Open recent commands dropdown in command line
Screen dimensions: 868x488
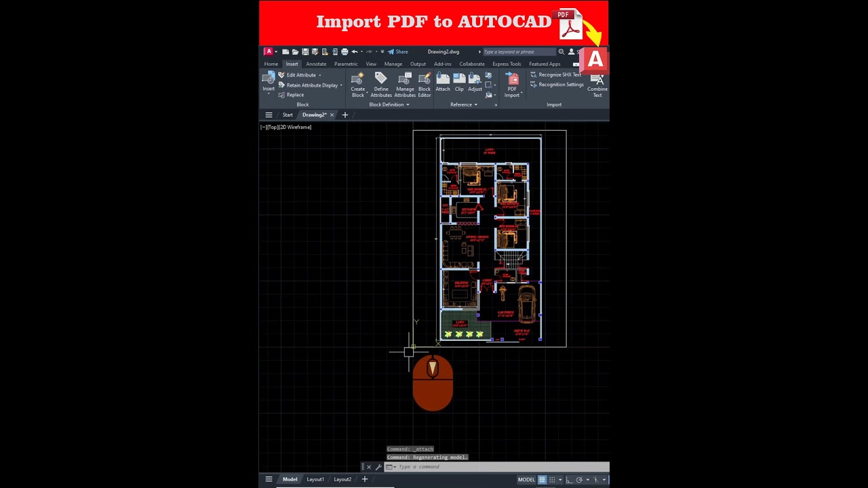[x=390, y=467]
